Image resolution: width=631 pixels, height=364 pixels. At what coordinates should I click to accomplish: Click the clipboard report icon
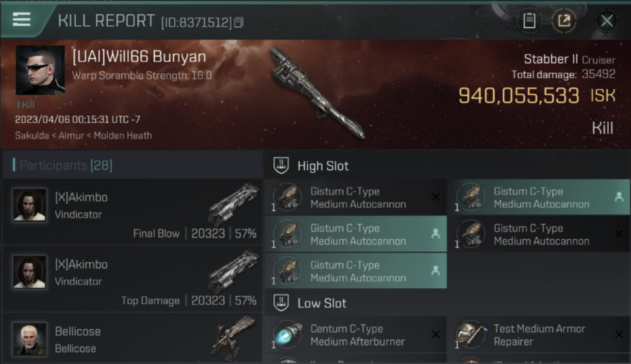pyautogui.click(x=529, y=21)
